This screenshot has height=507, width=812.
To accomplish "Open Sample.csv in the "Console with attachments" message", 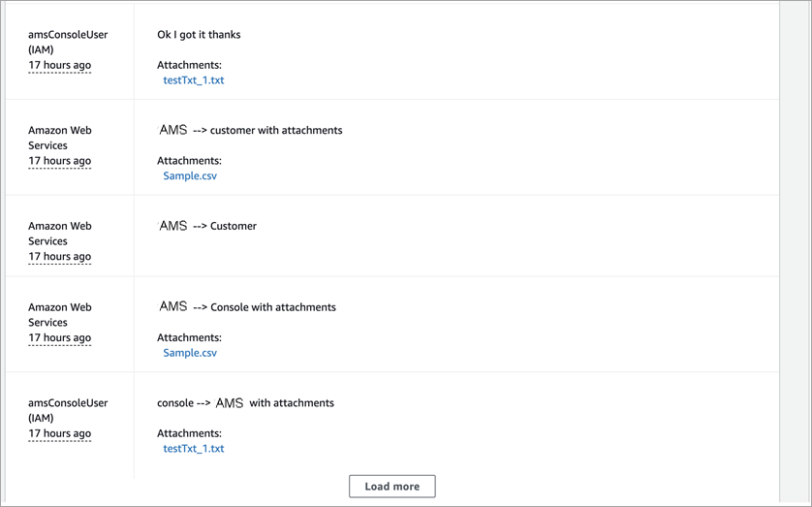I will [x=190, y=353].
